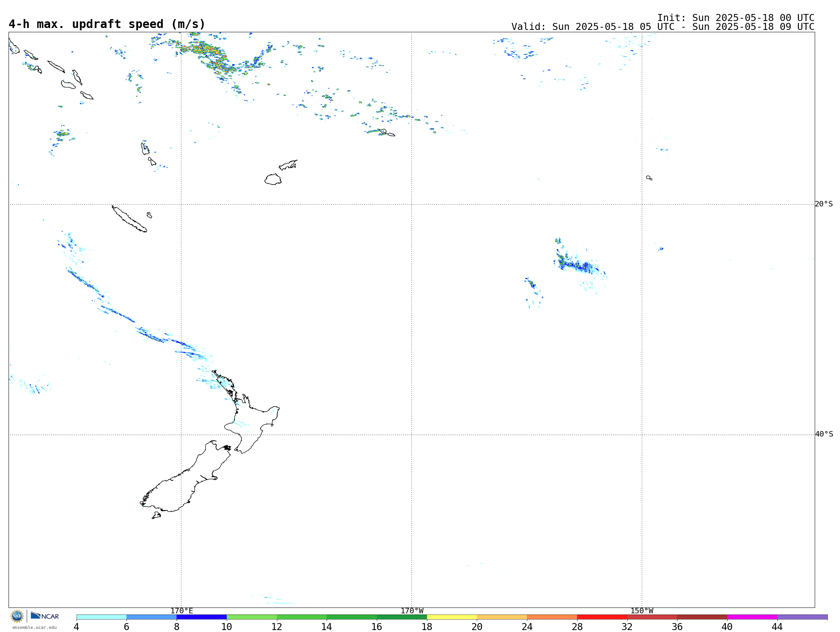Pick the dark brown-red 36–40 colorbar swatch
The width and height of the screenshot is (840, 632).
coord(702,617)
